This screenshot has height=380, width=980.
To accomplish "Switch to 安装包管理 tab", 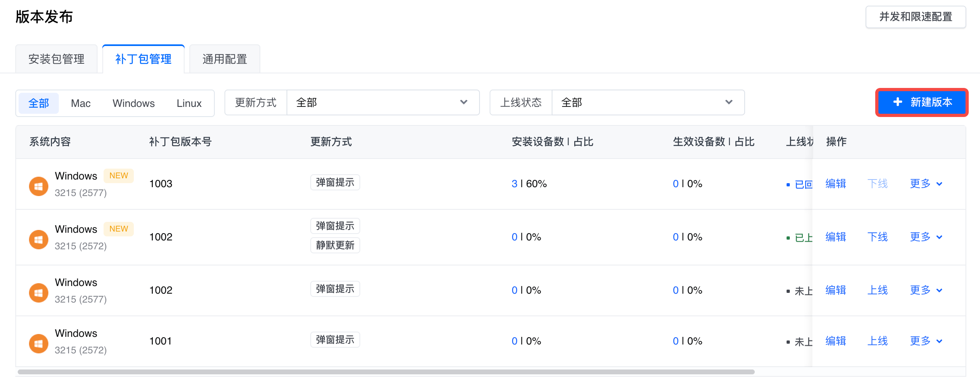I will pyautogui.click(x=56, y=59).
